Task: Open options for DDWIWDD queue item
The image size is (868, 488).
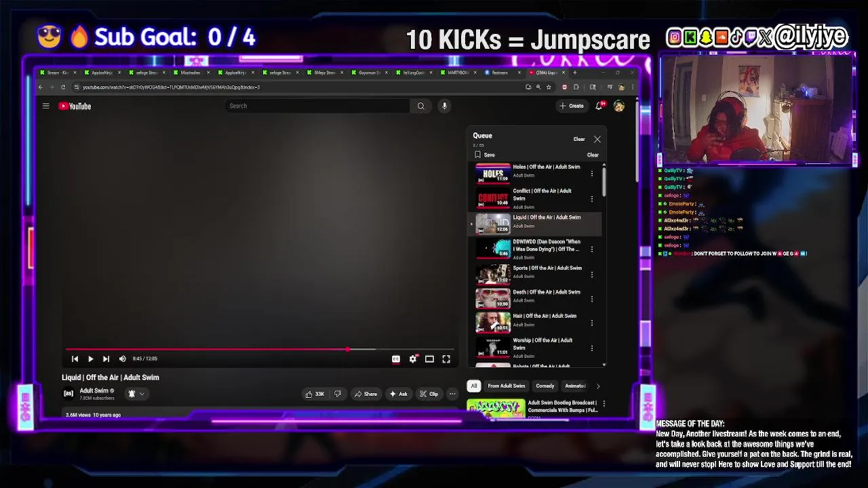Action: pos(592,249)
